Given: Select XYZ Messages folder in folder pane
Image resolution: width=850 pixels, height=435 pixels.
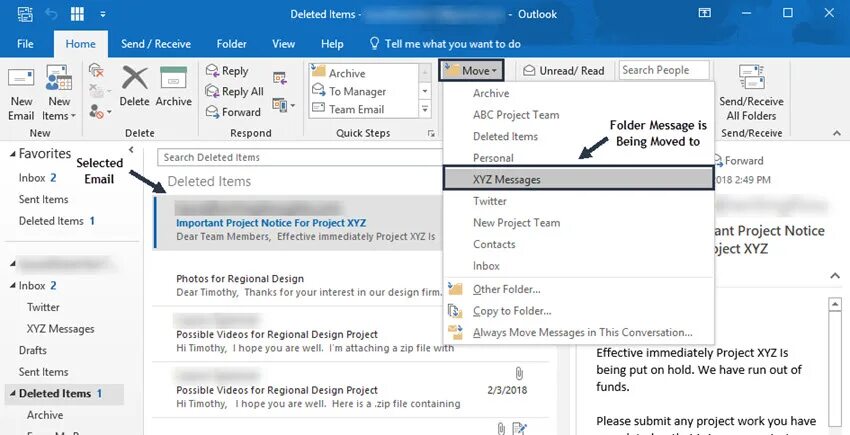Looking at the screenshot, I should [60, 329].
